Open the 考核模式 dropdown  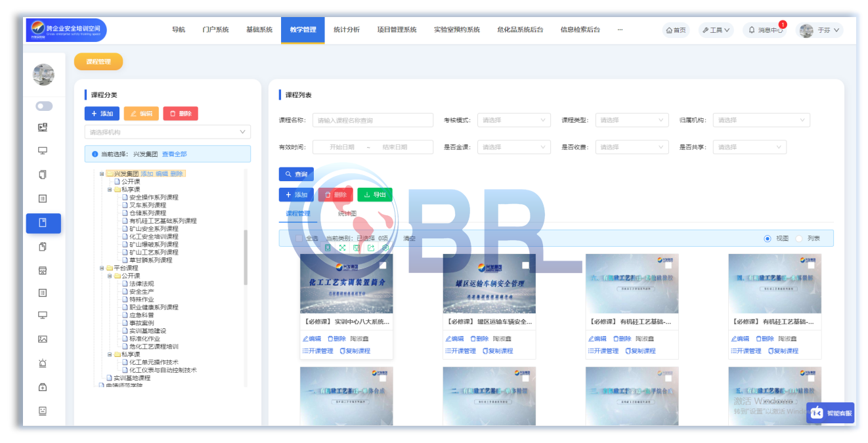(x=513, y=120)
